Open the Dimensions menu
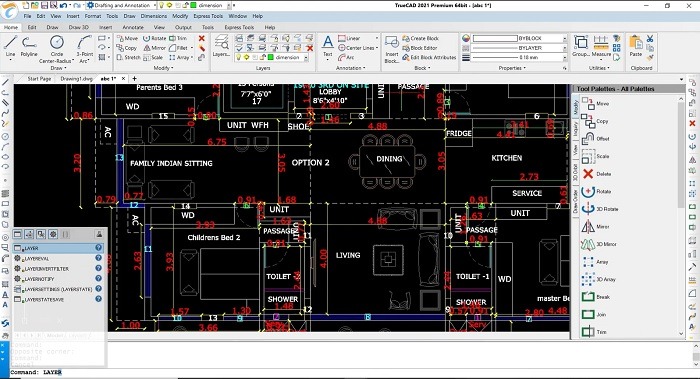 tap(154, 16)
